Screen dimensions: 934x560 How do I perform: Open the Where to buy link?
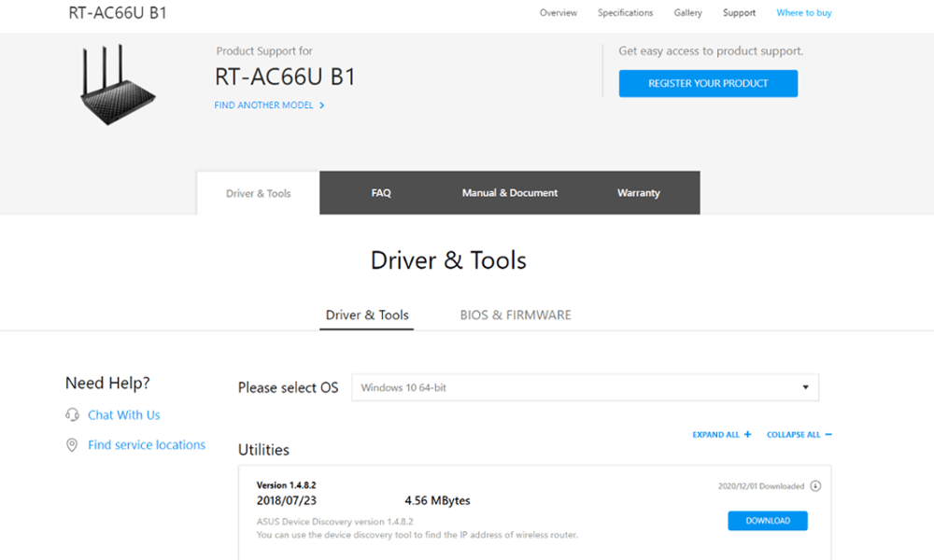point(803,12)
